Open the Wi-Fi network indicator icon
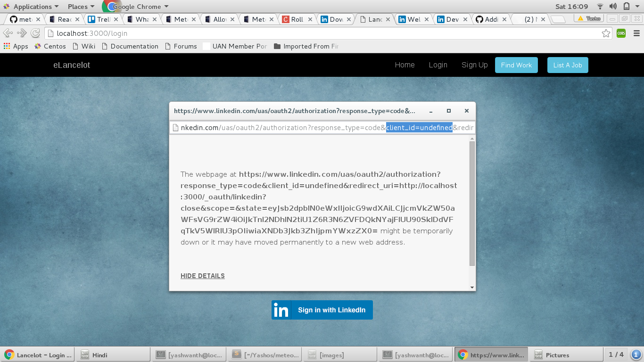The width and height of the screenshot is (644, 362). point(600,7)
